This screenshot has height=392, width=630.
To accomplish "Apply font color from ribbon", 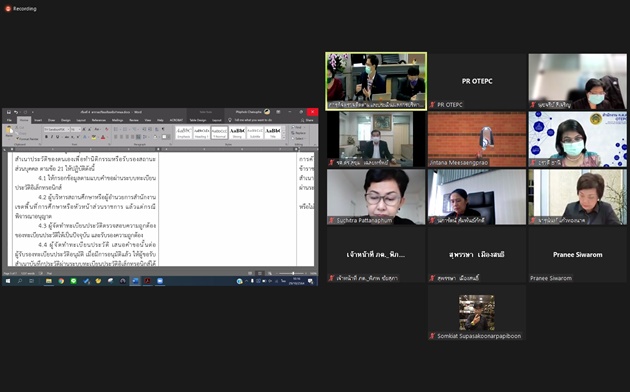I will coord(103,137).
